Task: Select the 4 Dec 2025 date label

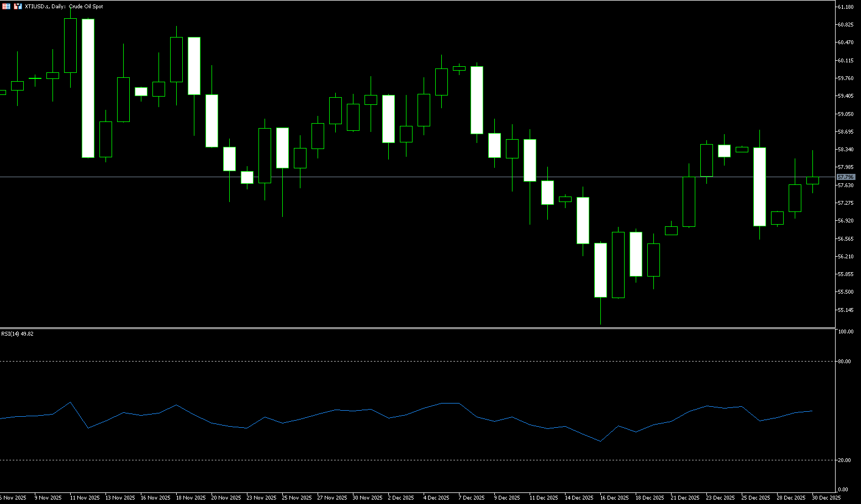Action: click(436, 498)
